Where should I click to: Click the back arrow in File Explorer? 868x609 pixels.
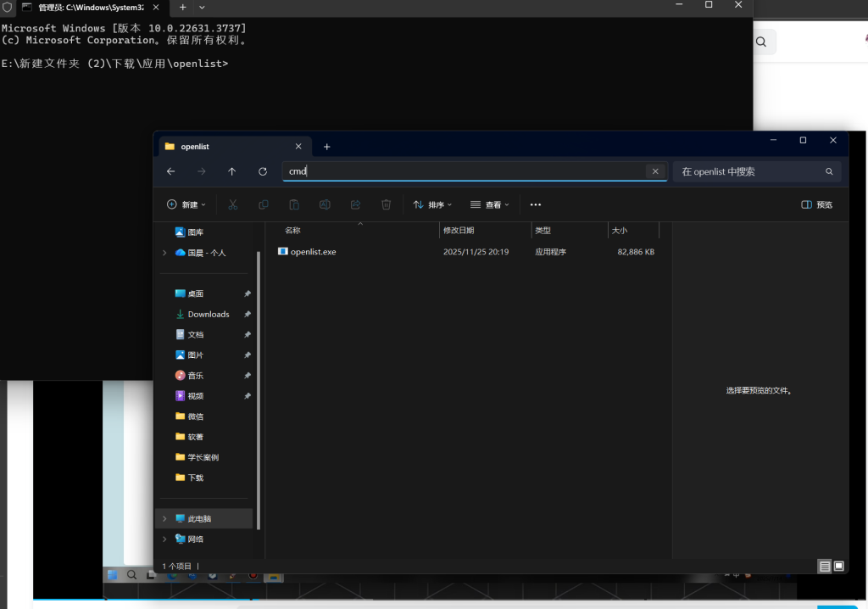click(171, 171)
